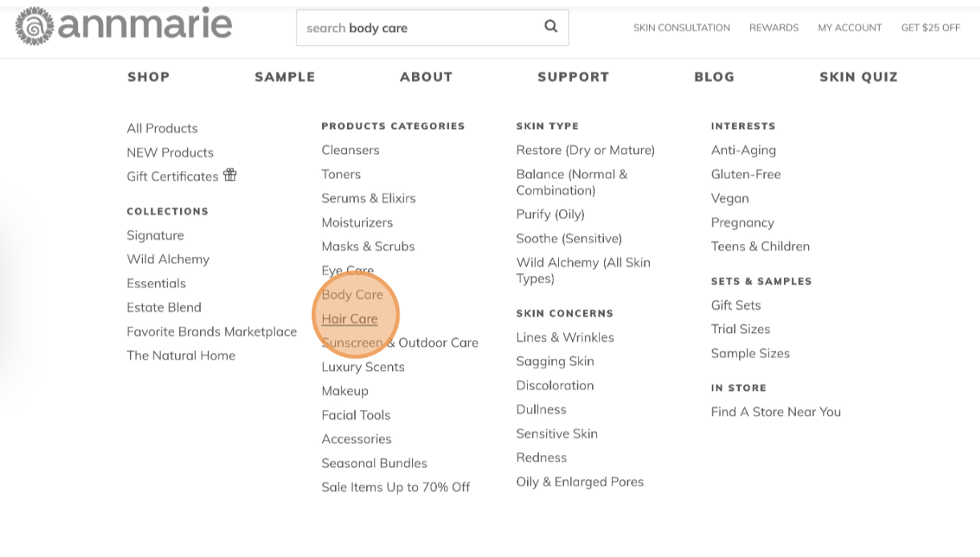Viewport: 980px width, 557px height.
Task: Focus the search body care field
Action: click(432, 27)
